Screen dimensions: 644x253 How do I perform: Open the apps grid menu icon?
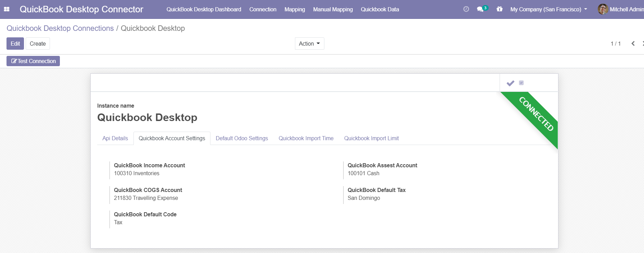[x=7, y=9]
